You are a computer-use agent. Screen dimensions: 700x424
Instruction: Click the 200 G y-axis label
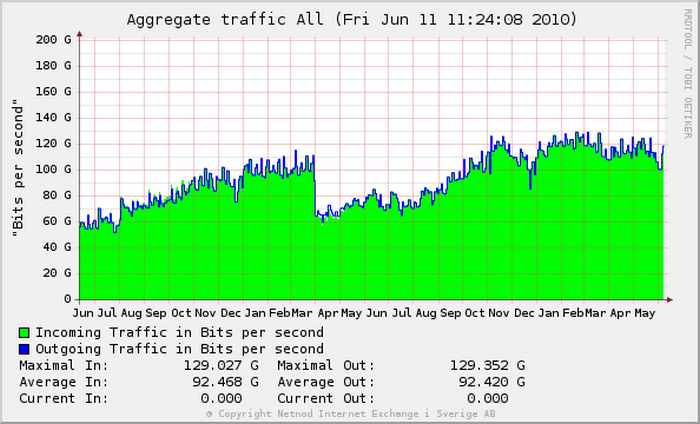click(x=53, y=40)
